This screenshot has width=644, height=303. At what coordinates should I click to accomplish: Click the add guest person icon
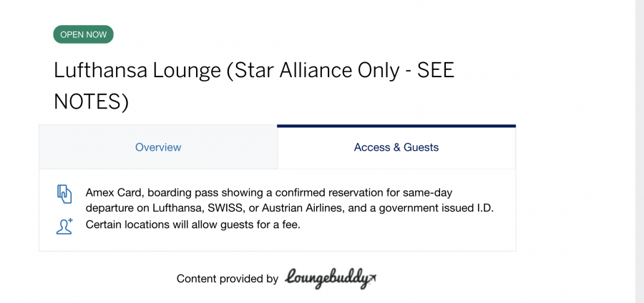tap(64, 226)
